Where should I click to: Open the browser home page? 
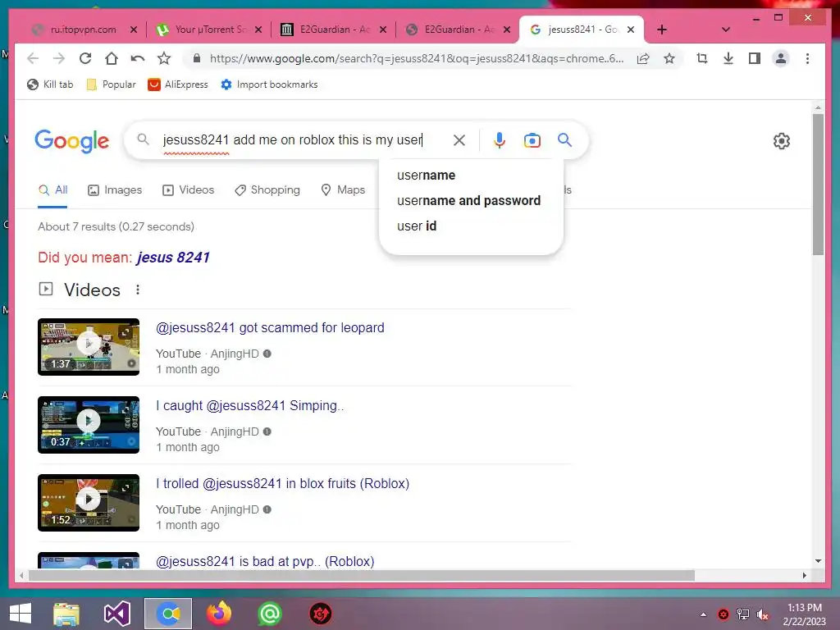(x=112, y=58)
